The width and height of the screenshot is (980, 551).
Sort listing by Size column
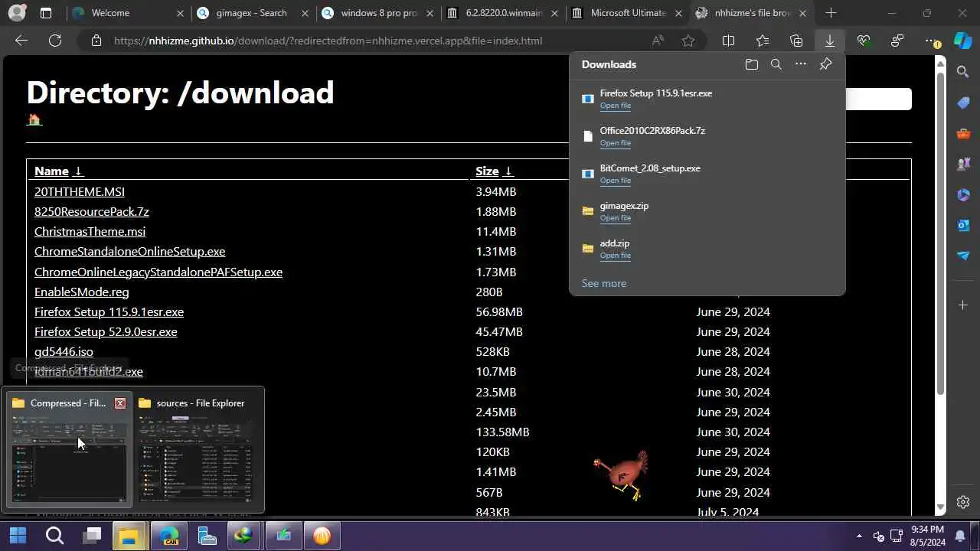pos(493,171)
